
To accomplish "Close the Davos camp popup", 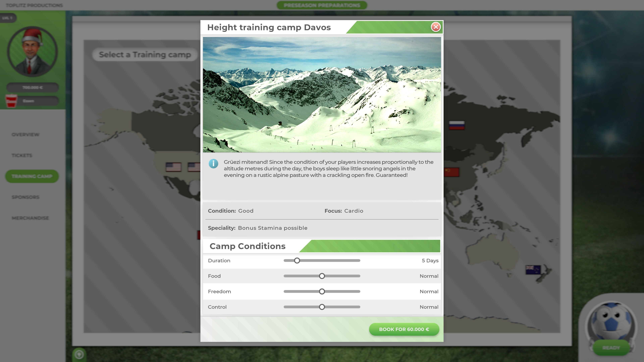I will pos(436,27).
